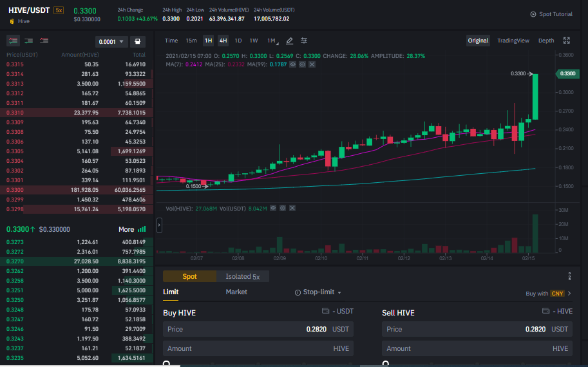Select the 1W chart interval
This screenshot has width=588, height=367.
(x=254, y=41)
